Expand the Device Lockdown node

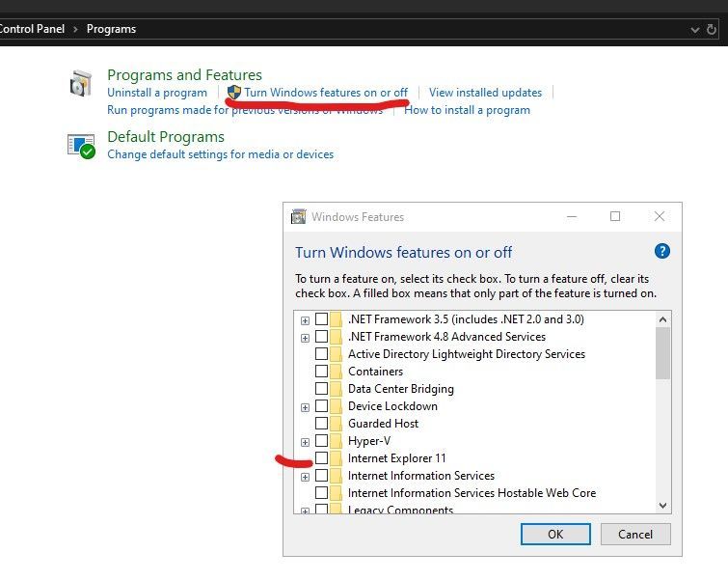305,407
